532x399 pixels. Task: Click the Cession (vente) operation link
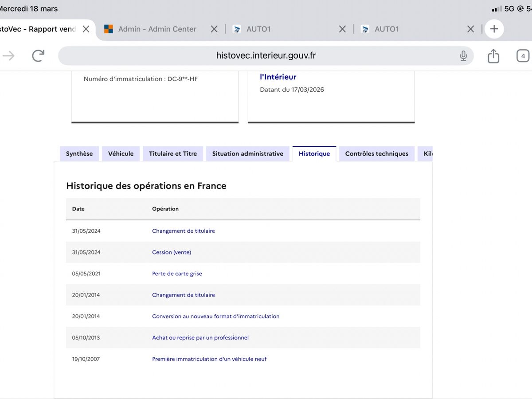click(172, 252)
